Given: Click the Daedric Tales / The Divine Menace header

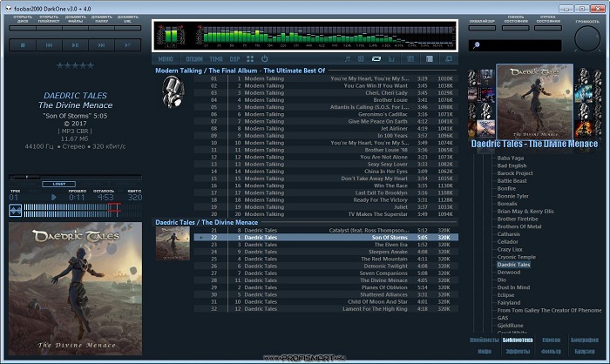Looking at the screenshot, I should tap(207, 222).
